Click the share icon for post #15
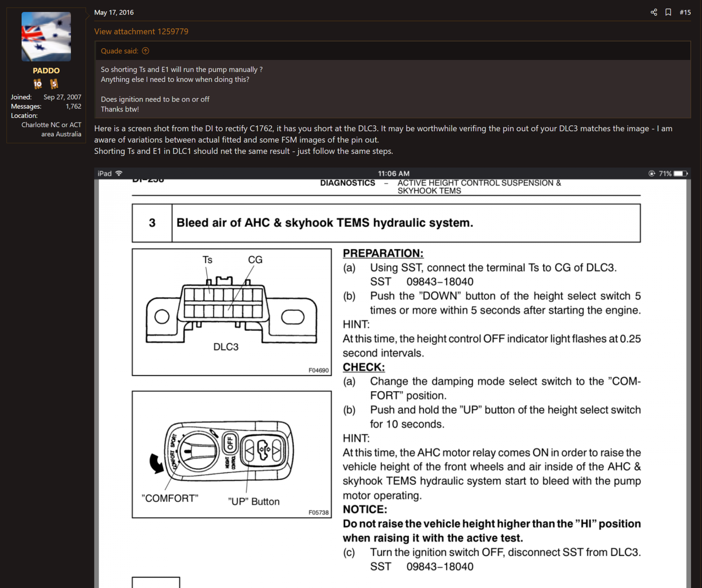Screen dimensions: 702x588 654,12
